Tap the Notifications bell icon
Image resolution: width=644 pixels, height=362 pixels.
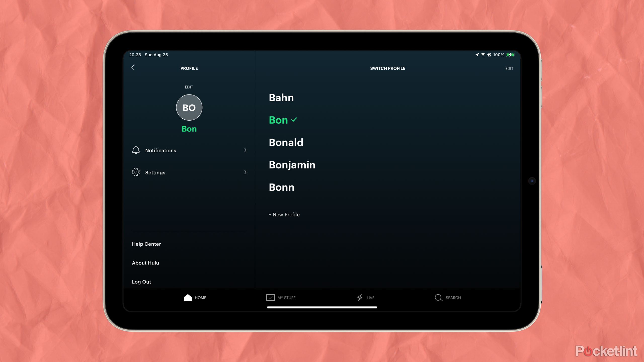pos(136,150)
